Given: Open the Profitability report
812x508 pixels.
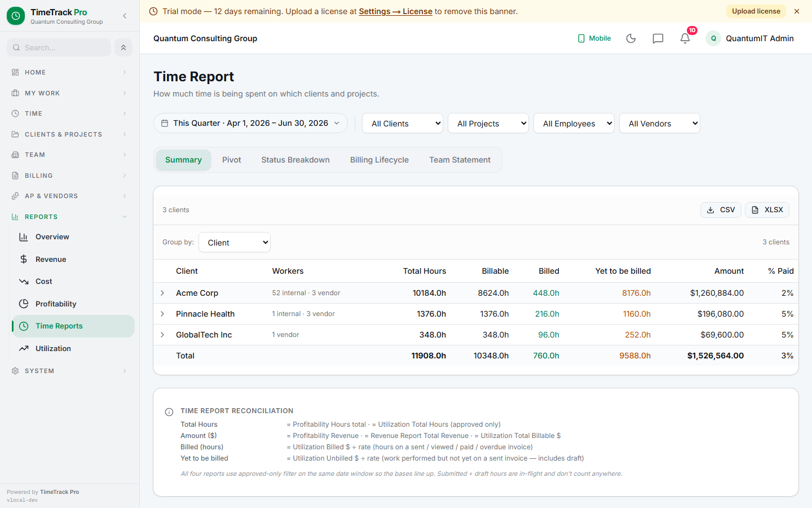Looking at the screenshot, I should click(x=73, y=304).
